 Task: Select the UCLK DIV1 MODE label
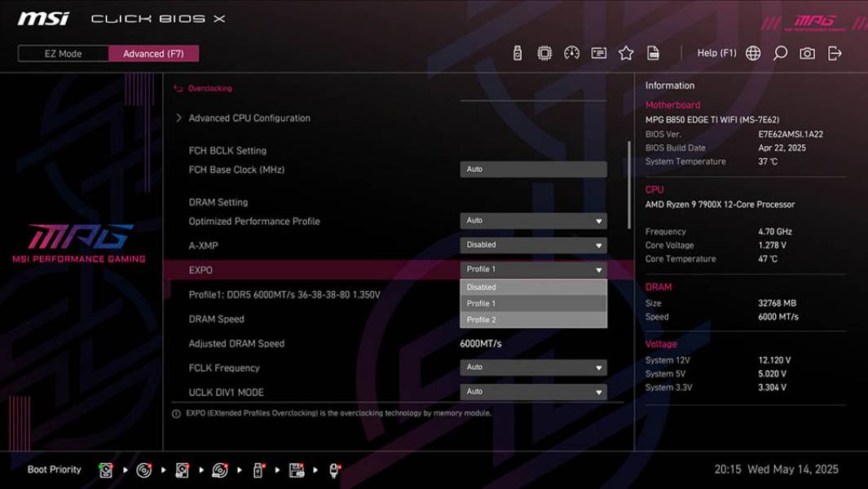tap(226, 392)
